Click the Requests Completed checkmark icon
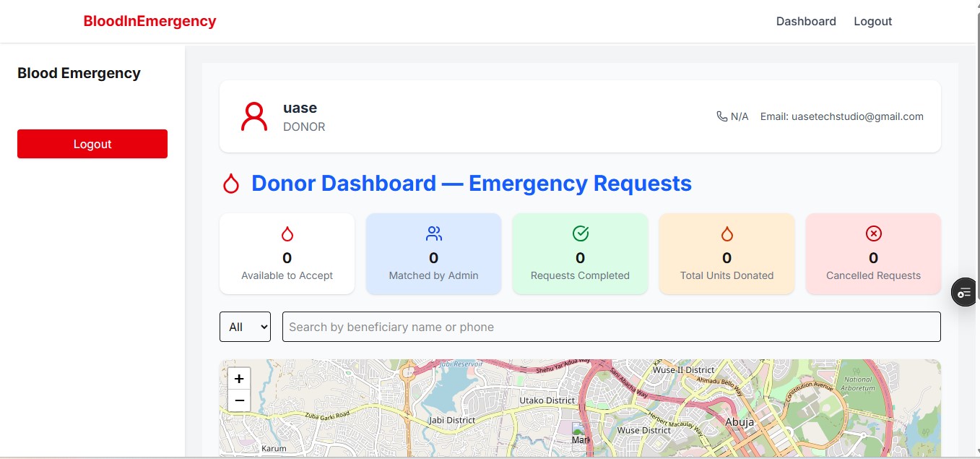The height and width of the screenshot is (459, 980). coord(580,233)
